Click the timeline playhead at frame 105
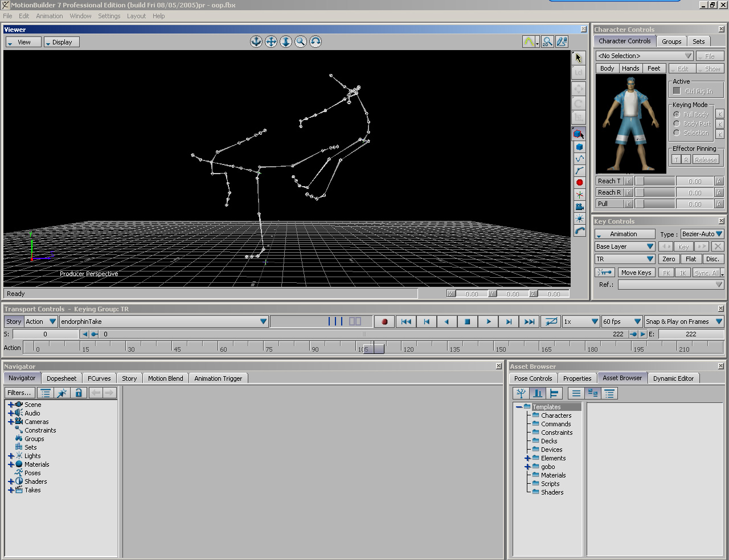729x560 pixels. (374, 349)
